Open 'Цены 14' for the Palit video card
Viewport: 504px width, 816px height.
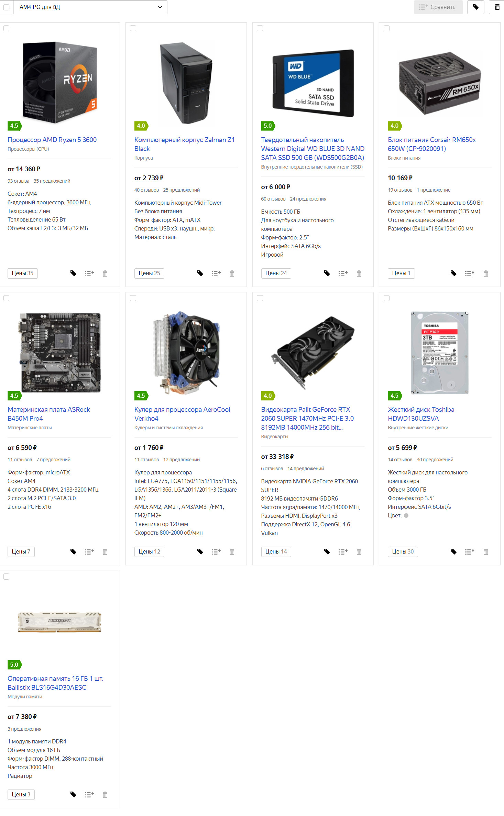point(276,552)
